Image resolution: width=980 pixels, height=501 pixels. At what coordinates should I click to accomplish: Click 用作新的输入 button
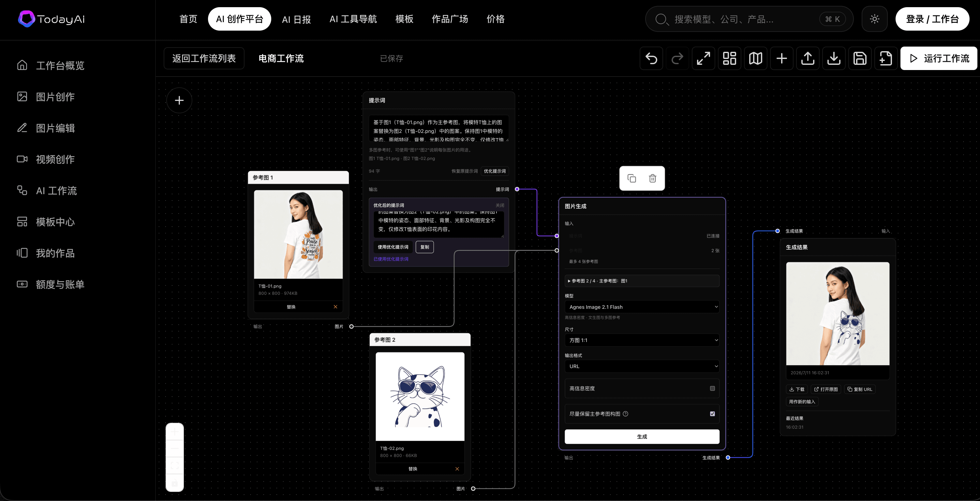(802, 402)
